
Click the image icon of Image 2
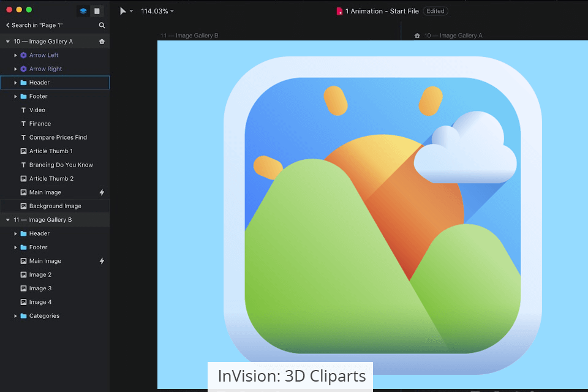[x=23, y=274]
